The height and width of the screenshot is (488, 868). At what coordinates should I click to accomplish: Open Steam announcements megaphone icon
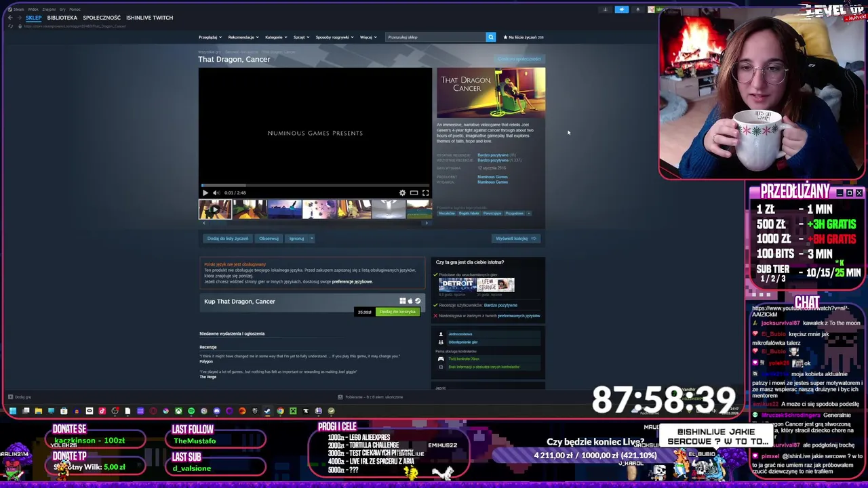point(621,9)
